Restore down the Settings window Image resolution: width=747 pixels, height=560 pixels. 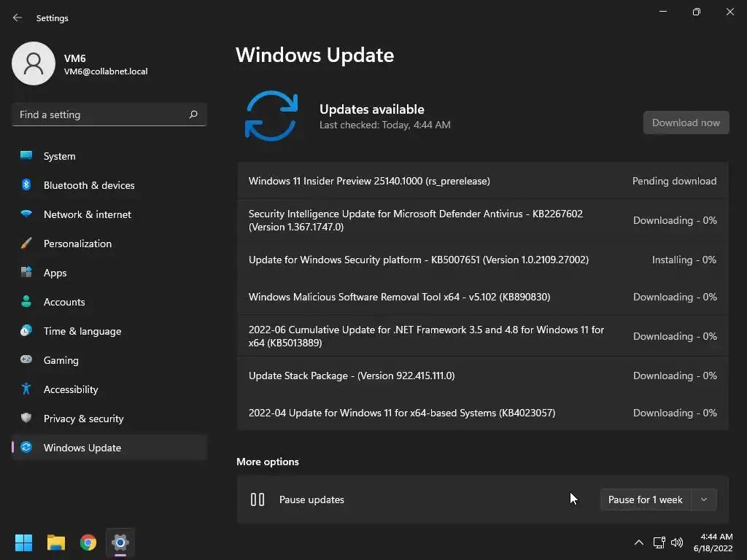pyautogui.click(x=697, y=12)
